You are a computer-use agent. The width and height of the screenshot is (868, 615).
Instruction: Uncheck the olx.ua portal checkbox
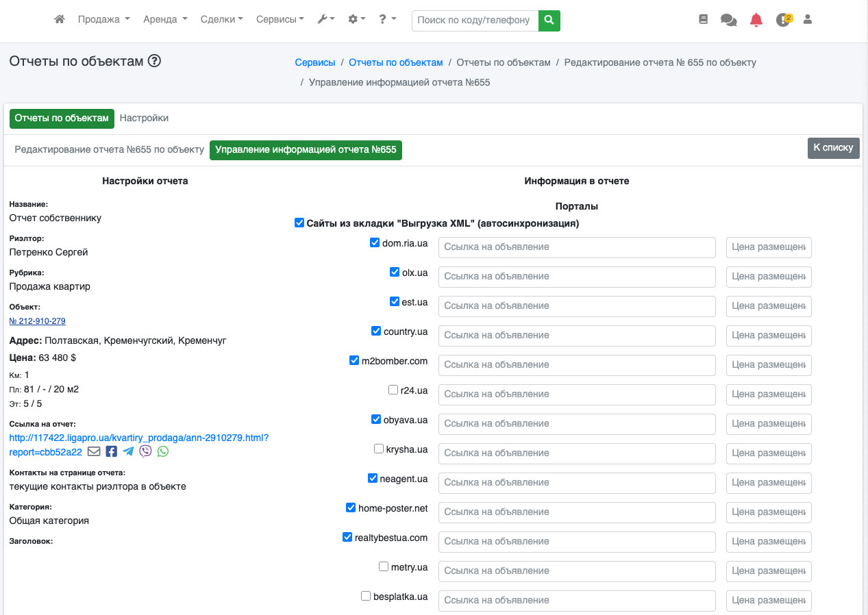click(395, 272)
